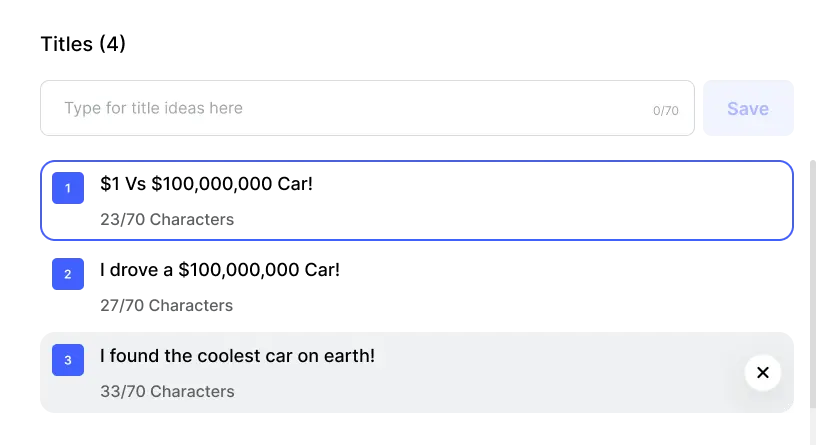Viewport: 834px width, 445px height.
Task: Click the title list vertical scrollbar
Action: (811, 280)
